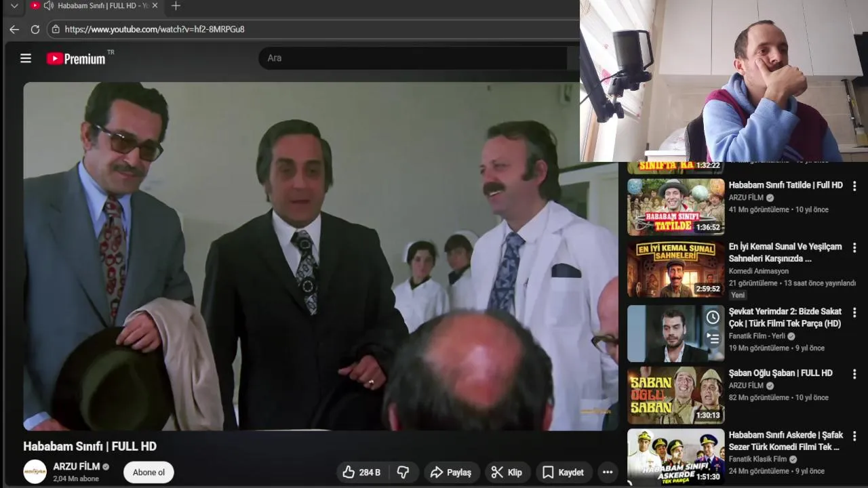Open a new browser tab with plus
This screenshot has width=868, height=488.
(x=176, y=5)
